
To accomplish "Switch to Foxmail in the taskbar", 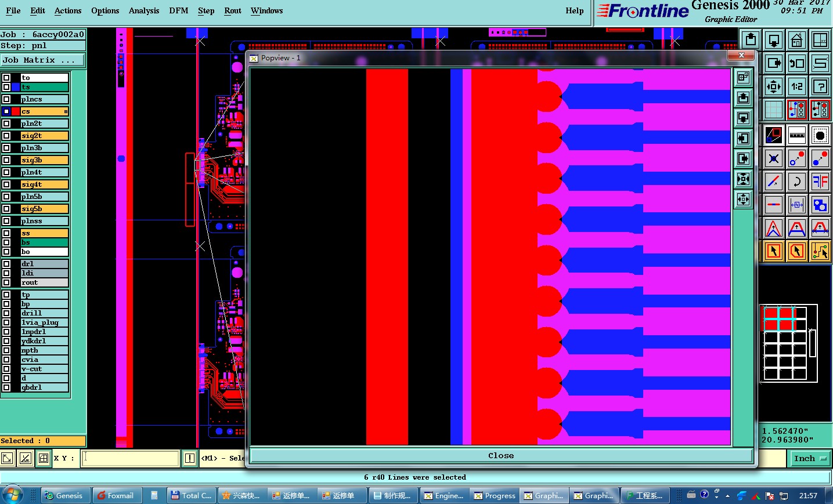I will (x=117, y=495).
